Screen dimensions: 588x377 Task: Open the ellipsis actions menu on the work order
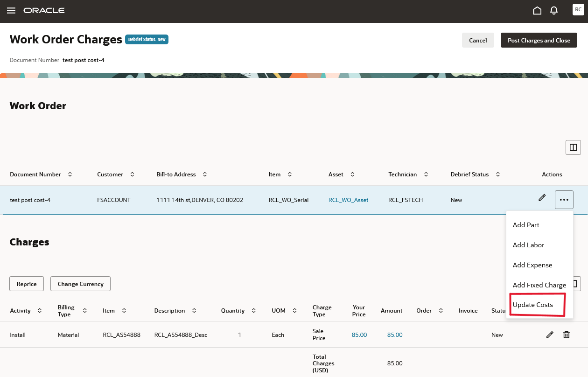[x=564, y=199]
